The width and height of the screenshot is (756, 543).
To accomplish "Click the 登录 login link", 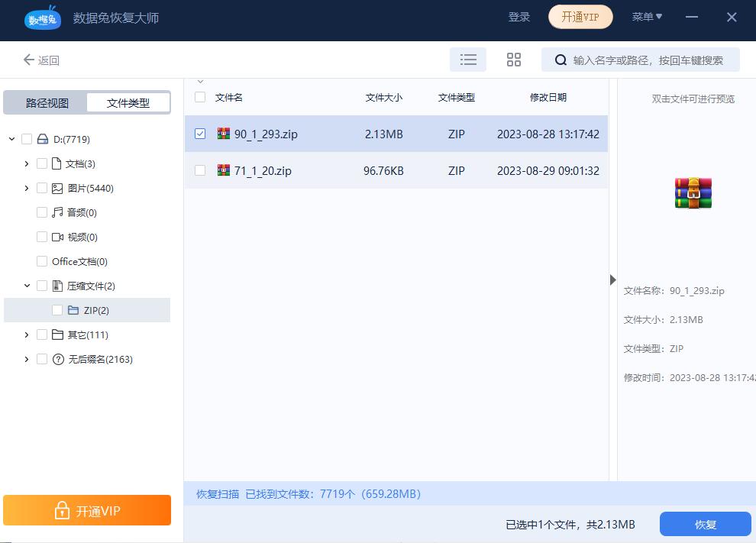I will 519,16.
